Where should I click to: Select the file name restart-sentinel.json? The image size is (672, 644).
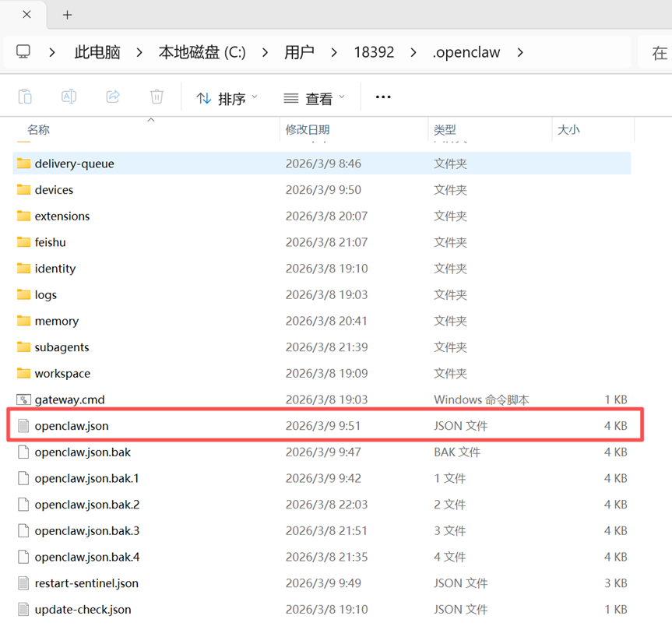(86, 583)
